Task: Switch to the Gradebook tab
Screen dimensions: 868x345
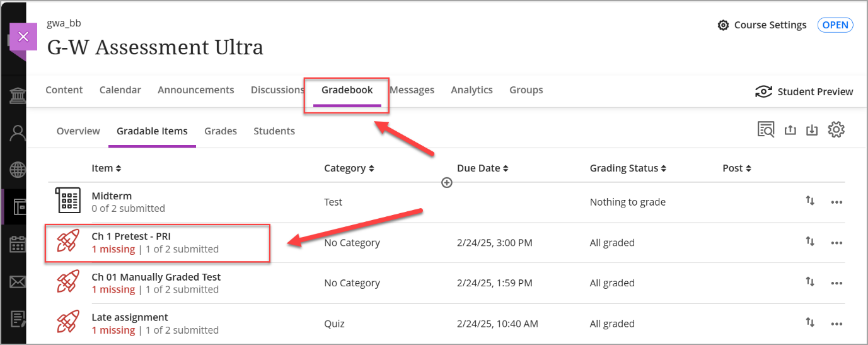Action: pos(347,90)
